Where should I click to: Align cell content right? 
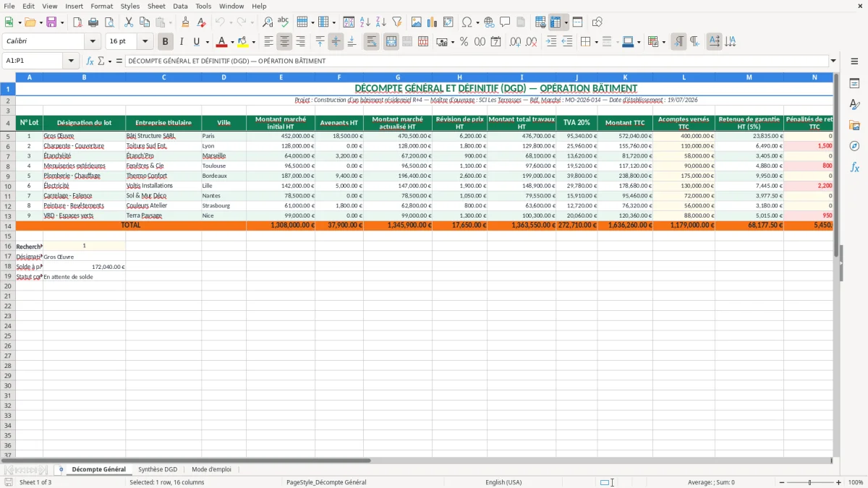point(300,42)
